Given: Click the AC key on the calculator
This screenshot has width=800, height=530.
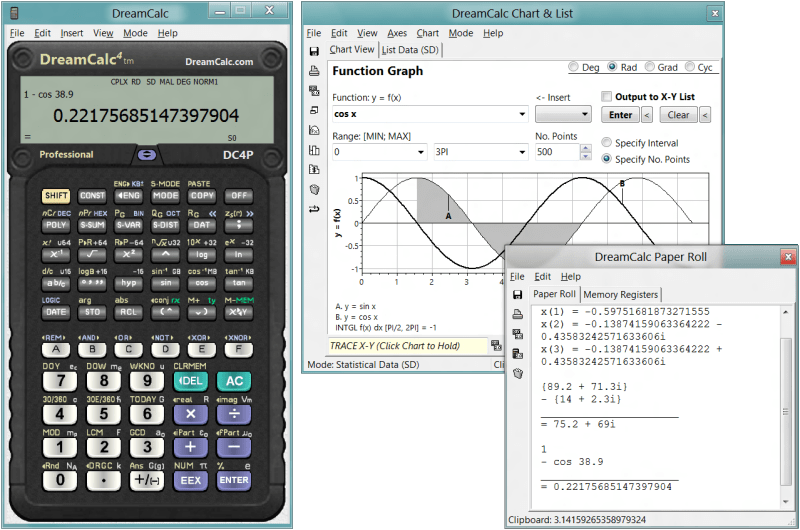Looking at the screenshot, I should pos(234,381).
